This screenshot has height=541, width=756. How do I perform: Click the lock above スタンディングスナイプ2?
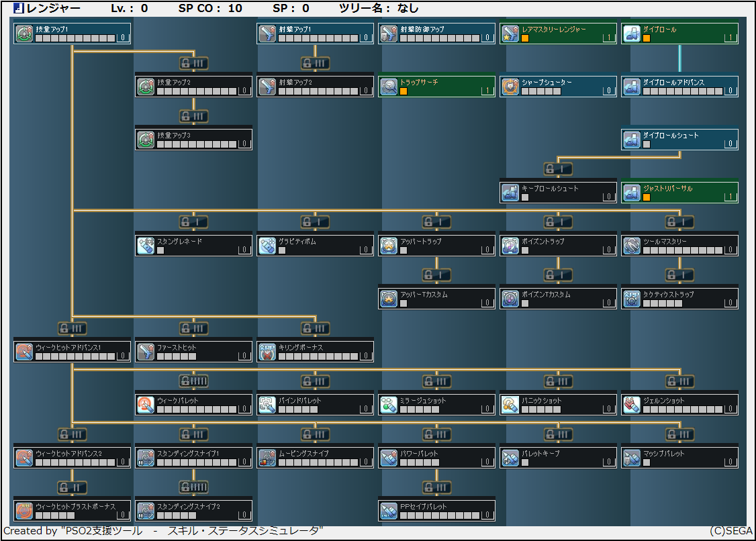click(193, 487)
